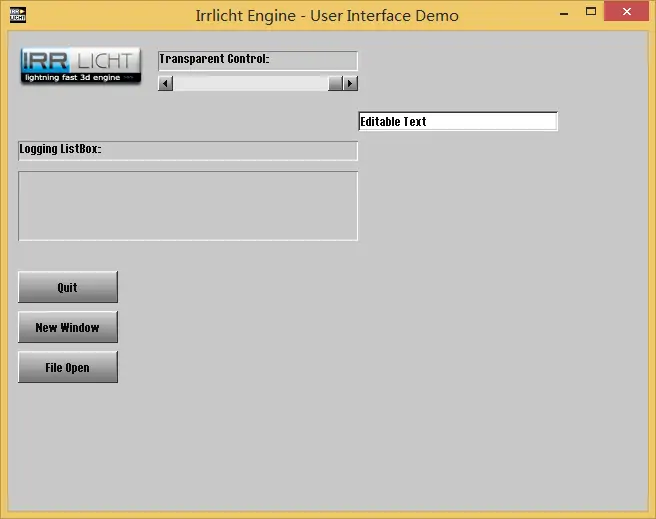Maximize the User Interface Demo window

pos(591,14)
